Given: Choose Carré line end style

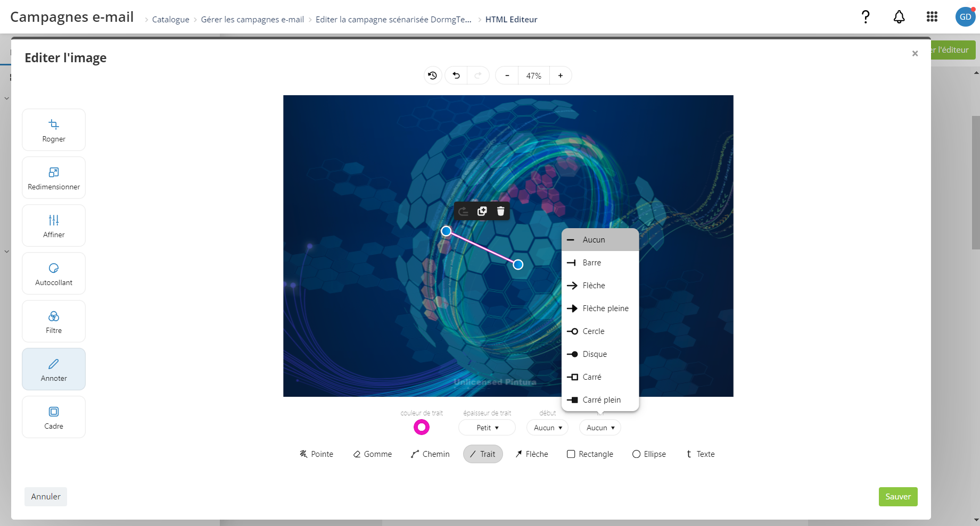Looking at the screenshot, I should point(600,377).
